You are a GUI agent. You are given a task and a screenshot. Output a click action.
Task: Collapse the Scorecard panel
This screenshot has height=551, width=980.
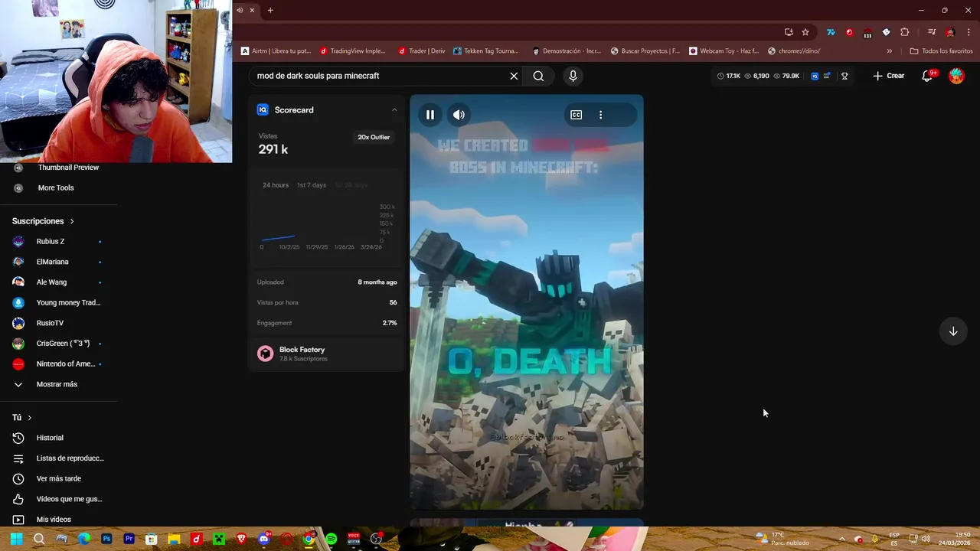point(394,110)
